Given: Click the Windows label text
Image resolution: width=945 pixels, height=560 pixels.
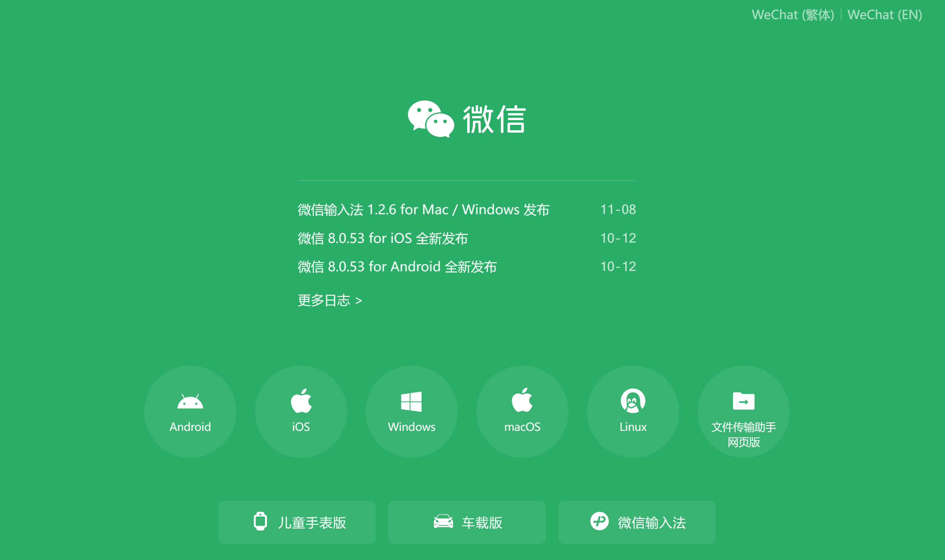Looking at the screenshot, I should coord(411,427).
